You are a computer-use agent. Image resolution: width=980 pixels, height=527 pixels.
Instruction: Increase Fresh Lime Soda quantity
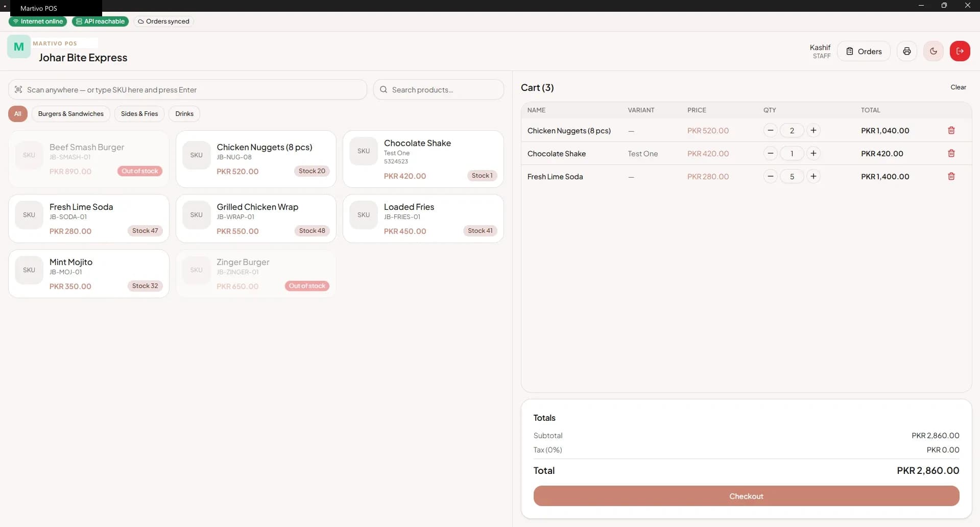click(x=813, y=177)
